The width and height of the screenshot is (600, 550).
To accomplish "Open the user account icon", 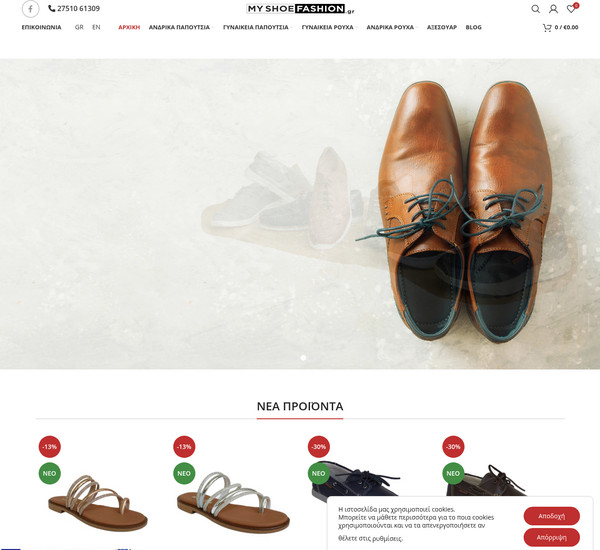I will coord(553,9).
